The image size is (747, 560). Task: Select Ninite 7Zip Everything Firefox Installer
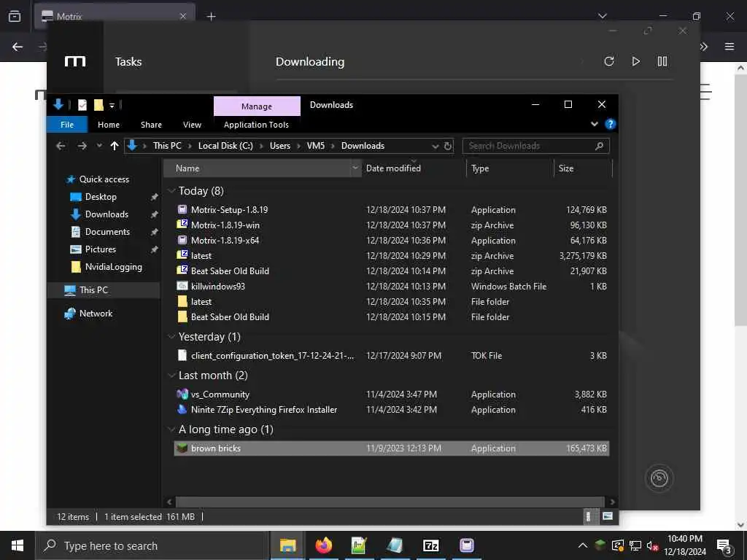click(392, 410)
